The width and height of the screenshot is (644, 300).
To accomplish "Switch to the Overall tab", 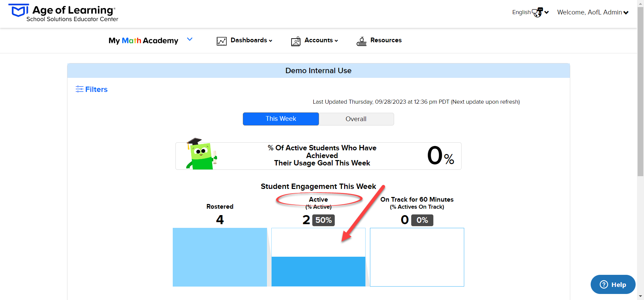I will [x=356, y=119].
